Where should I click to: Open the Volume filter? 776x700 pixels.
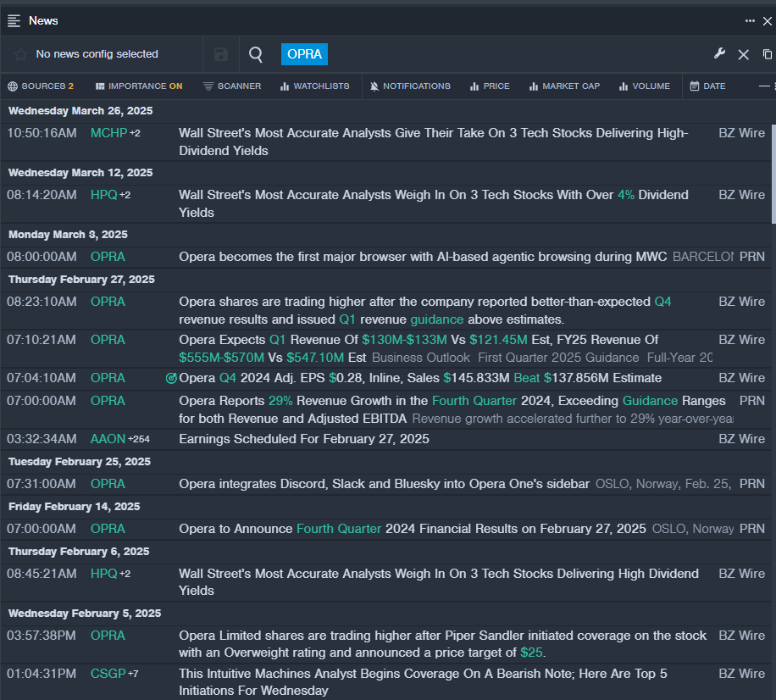[645, 86]
